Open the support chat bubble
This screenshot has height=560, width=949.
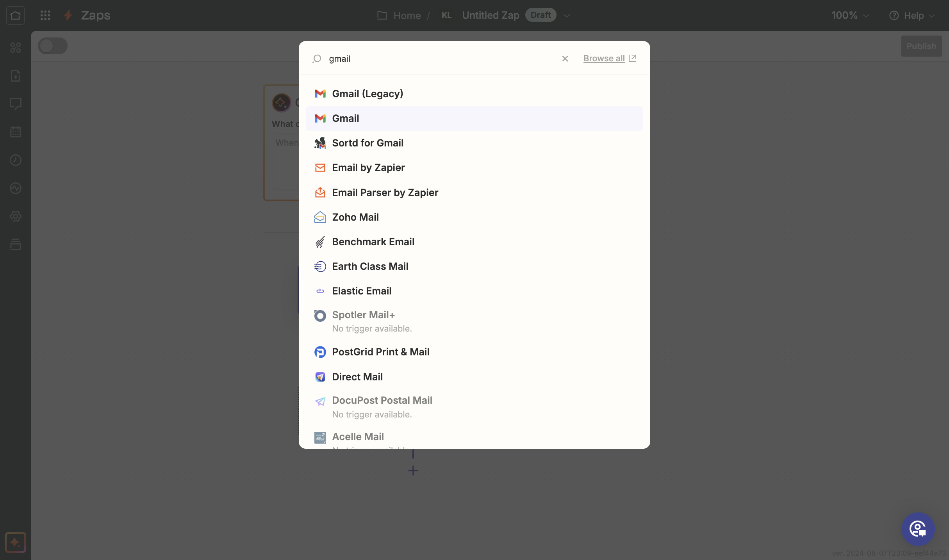pyautogui.click(x=918, y=529)
